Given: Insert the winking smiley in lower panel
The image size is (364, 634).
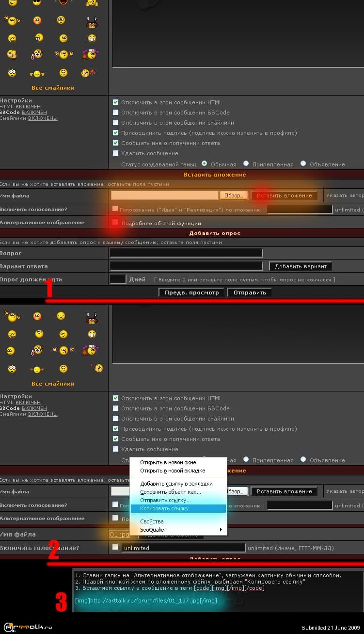Looking at the screenshot, I should 63,334.
